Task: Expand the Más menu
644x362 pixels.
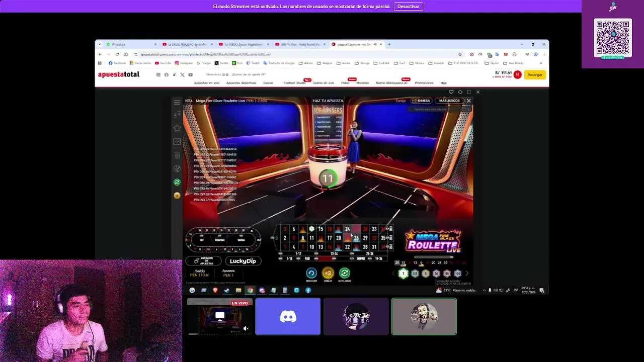Action: click(x=443, y=83)
